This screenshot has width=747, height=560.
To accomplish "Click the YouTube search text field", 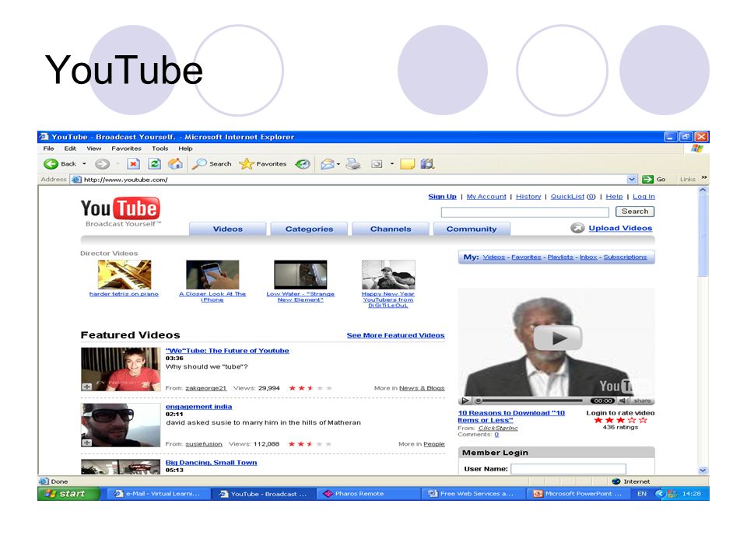I will [x=525, y=212].
